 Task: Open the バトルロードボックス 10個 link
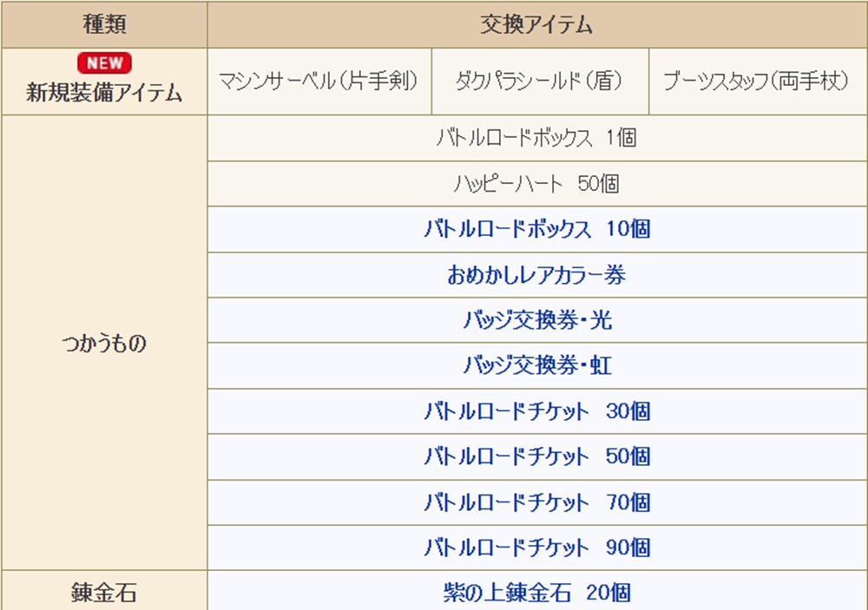click(x=537, y=229)
